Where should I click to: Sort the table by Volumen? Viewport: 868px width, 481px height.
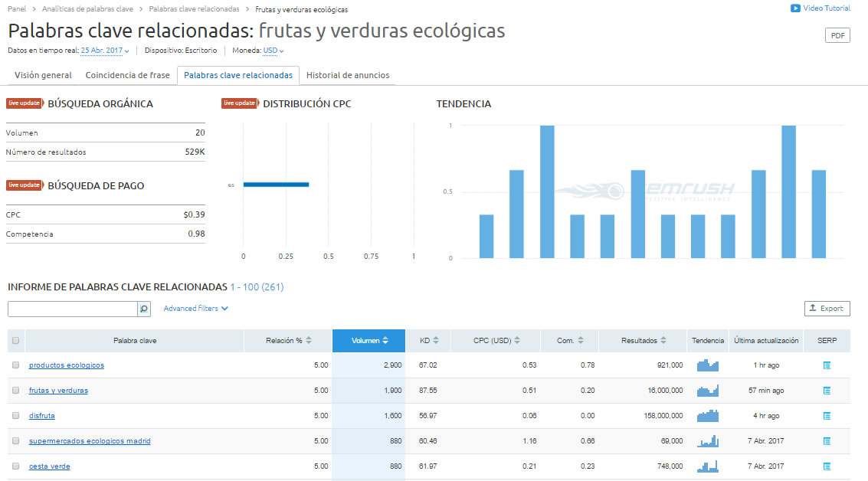(x=368, y=340)
